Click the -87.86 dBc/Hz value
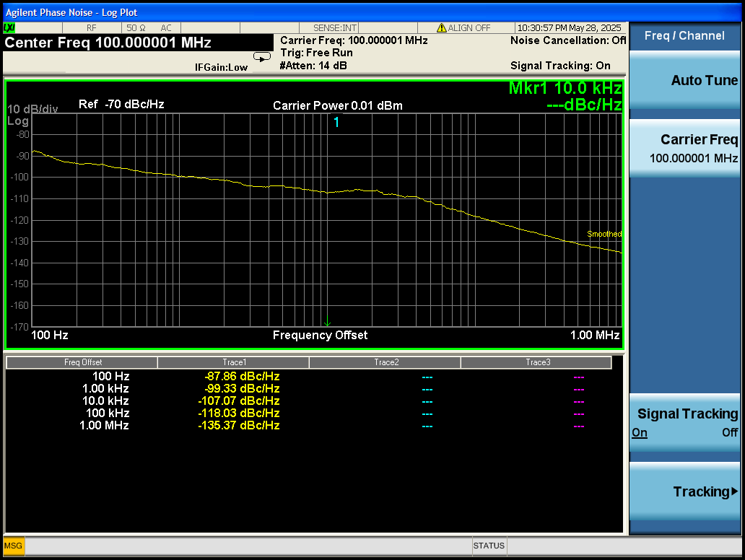Image resolution: width=745 pixels, height=560 pixels. (242, 376)
